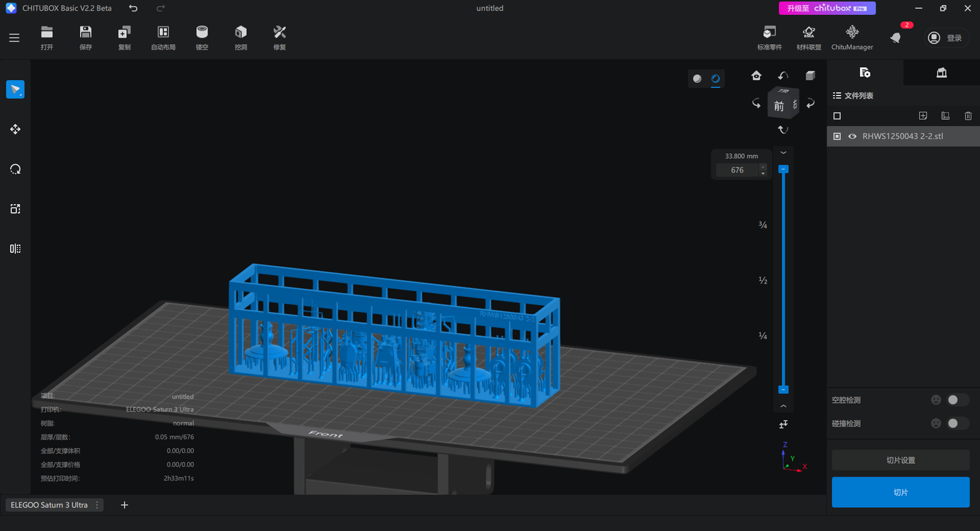980x531 pixels.
Task: Tick the select-all checkbox in file list
Action: 837,116
